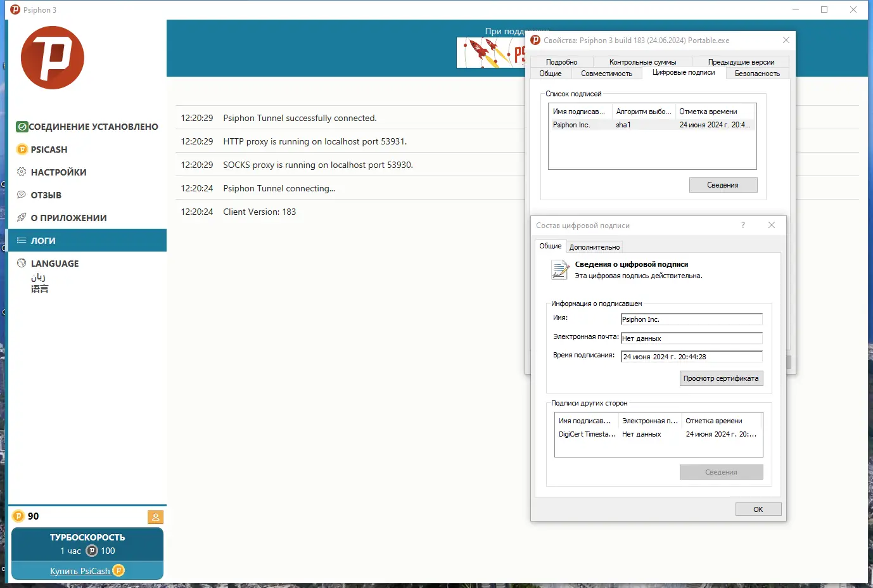Open About via the rocket icon
The height and width of the screenshot is (588, 873).
tap(22, 218)
